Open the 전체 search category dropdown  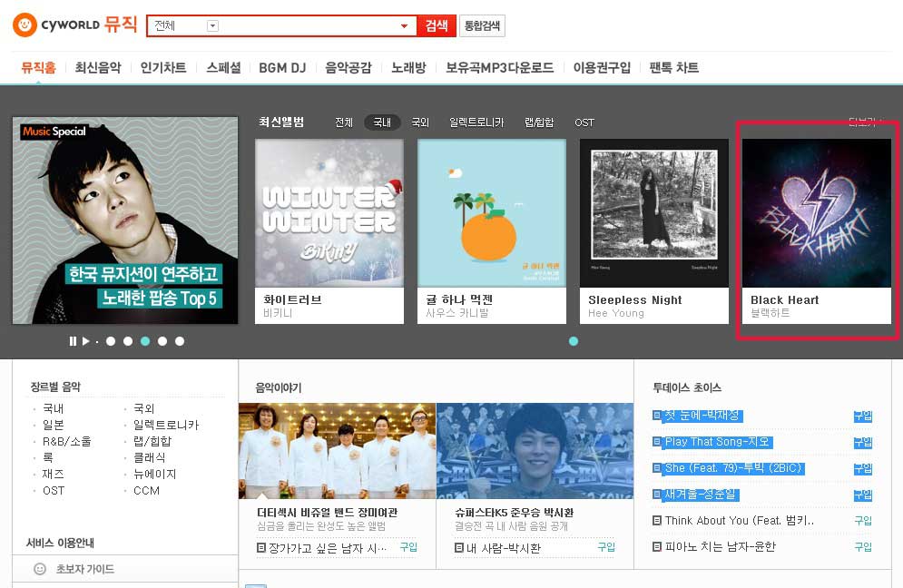tap(212, 26)
